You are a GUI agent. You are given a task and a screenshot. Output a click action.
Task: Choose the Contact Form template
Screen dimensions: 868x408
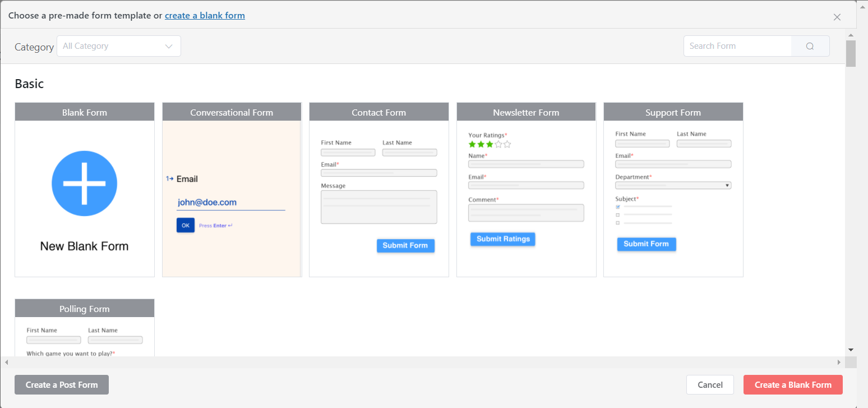coord(379,190)
